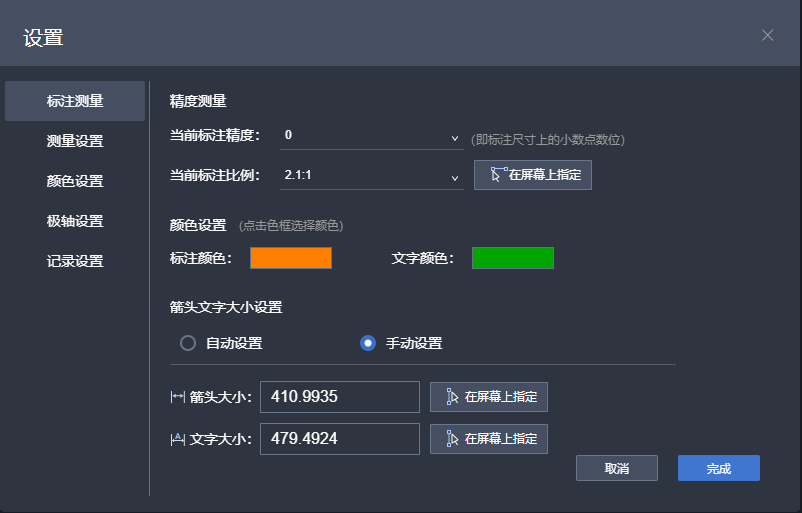Image resolution: width=802 pixels, height=513 pixels.
Task: Select the 自动设置 radio button
Action: coord(188,343)
